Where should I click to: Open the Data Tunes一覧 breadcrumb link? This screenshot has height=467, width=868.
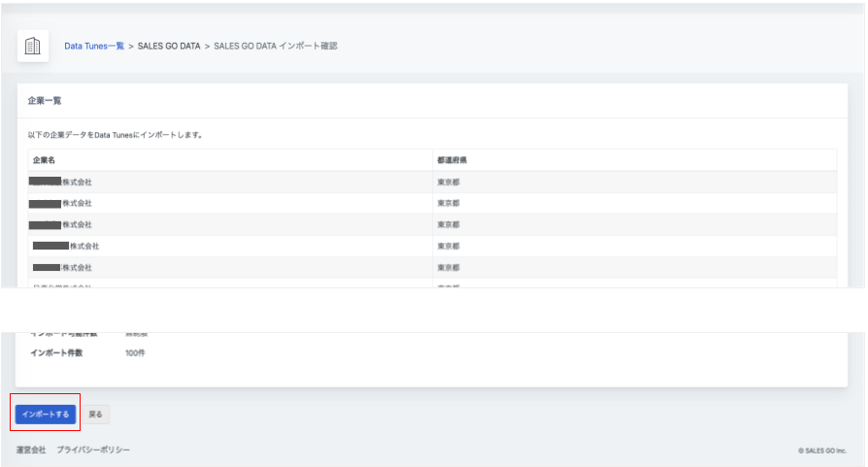[94, 46]
